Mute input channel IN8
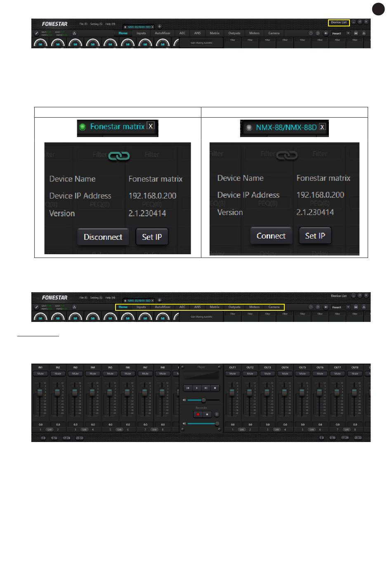Image resolution: width=392 pixels, height=565 pixels. pos(163,374)
